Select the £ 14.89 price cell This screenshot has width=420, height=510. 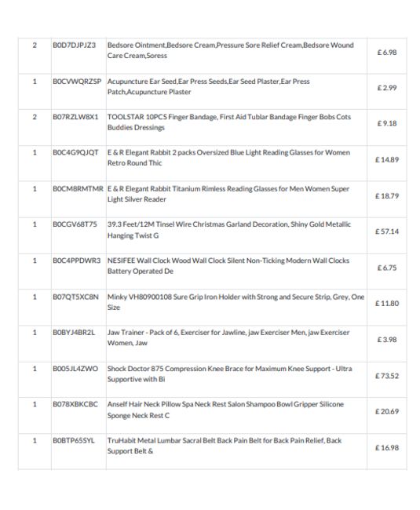click(x=387, y=160)
